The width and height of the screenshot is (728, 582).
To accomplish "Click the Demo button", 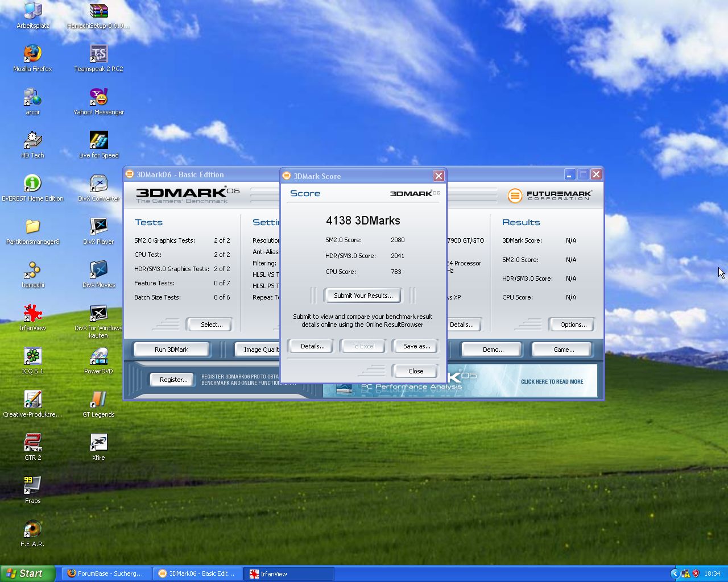I will click(493, 350).
